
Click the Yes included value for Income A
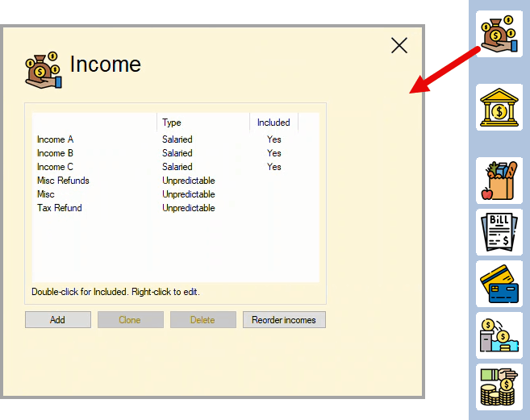[x=274, y=139]
